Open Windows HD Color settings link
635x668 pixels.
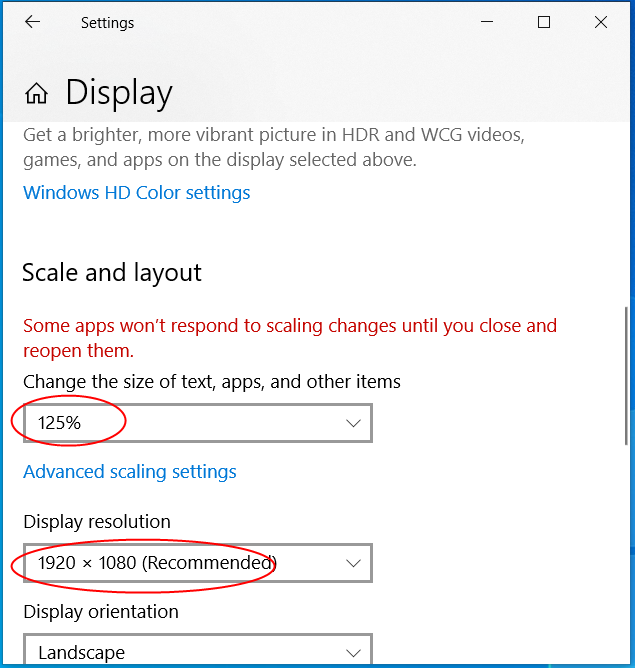pos(136,192)
